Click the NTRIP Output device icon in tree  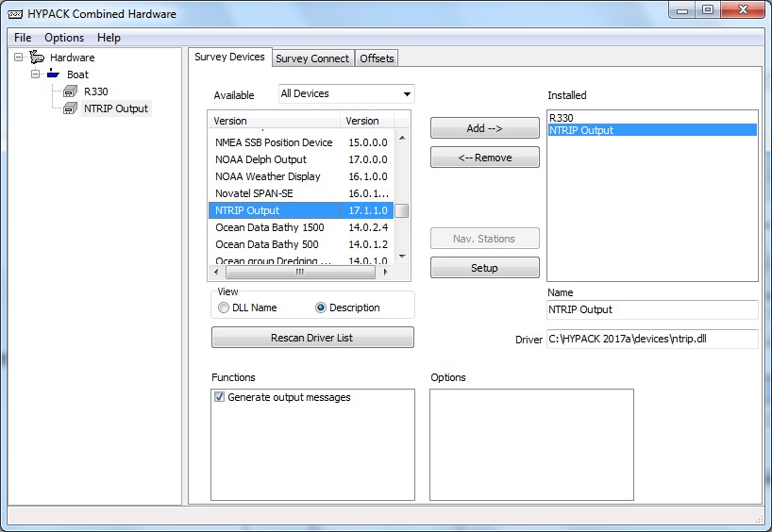[x=70, y=108]
